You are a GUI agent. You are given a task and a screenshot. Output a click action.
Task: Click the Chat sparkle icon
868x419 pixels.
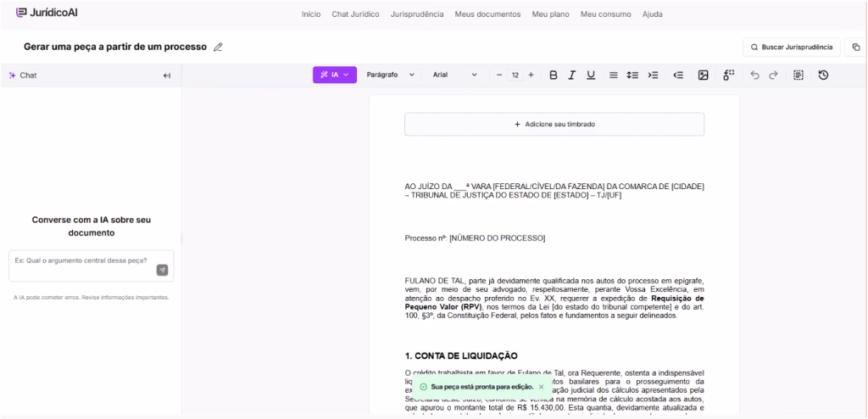[13, 75]
